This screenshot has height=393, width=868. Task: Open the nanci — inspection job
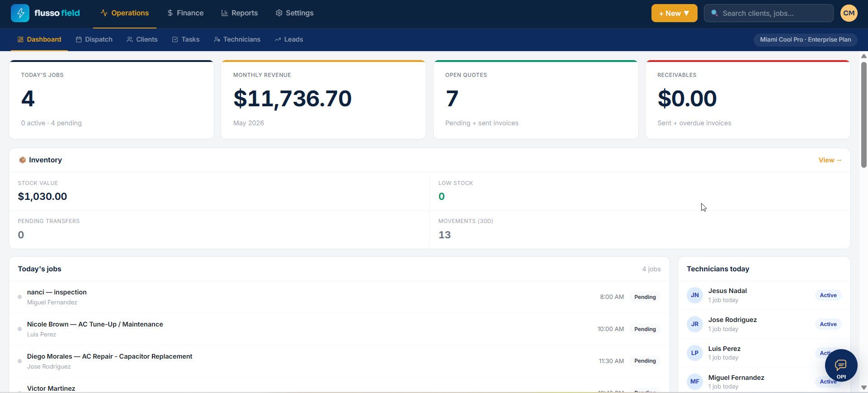tap(339, 297)
